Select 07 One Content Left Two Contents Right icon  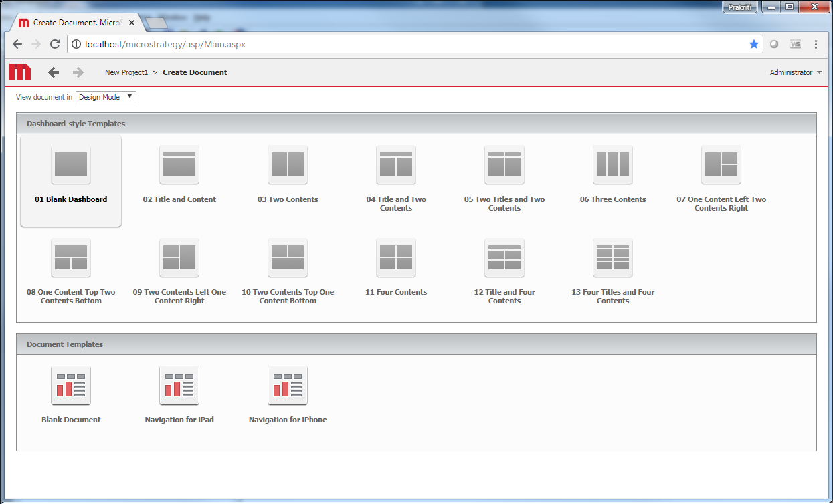721,164
